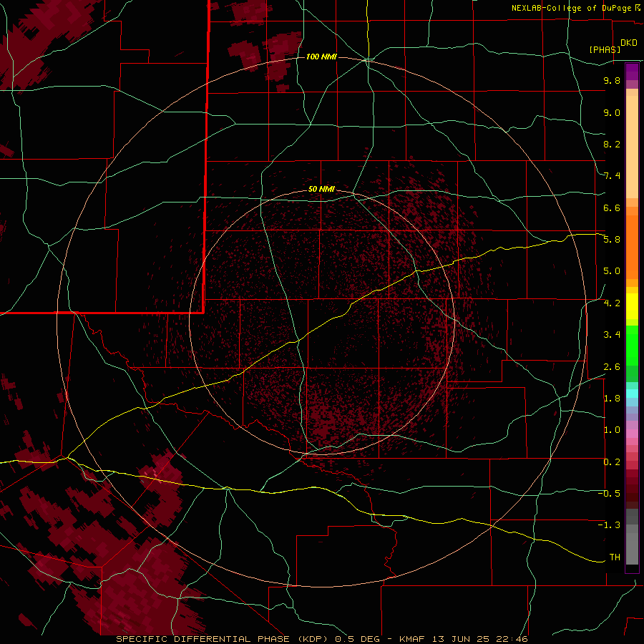
Task: Pick the light peach color scale segment
Action: [632, 147]
